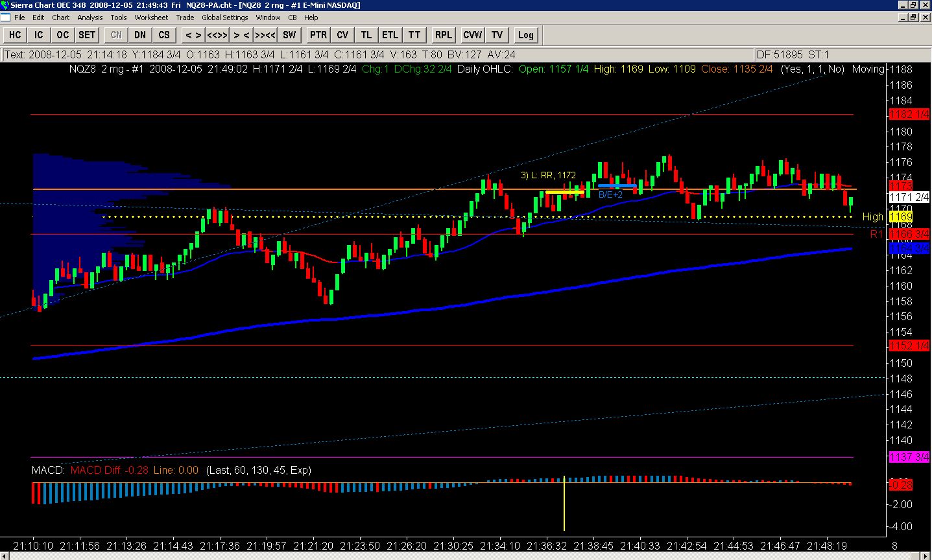This screenshot has height=560, width=932.
Task: Click the 21:42:54 time axis label
Action: coord(687,546)
